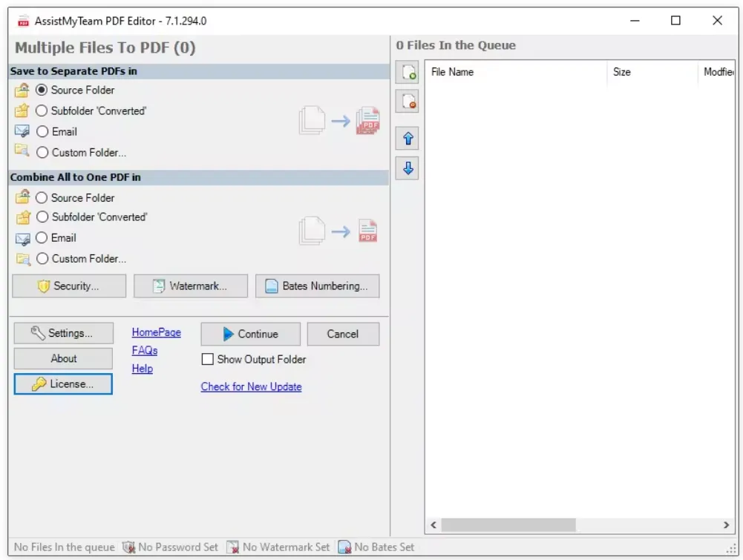Close the AssistMyTeam PDF Editor window

click(718, 21)
